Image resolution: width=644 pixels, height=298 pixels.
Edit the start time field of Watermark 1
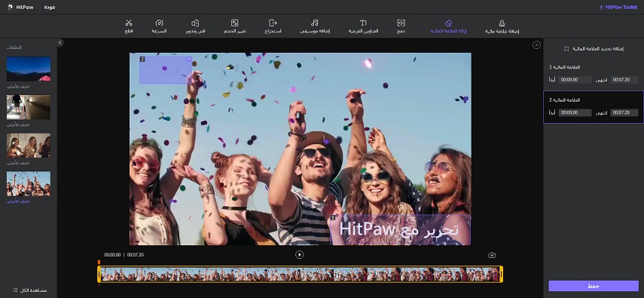tap(575, 79)
